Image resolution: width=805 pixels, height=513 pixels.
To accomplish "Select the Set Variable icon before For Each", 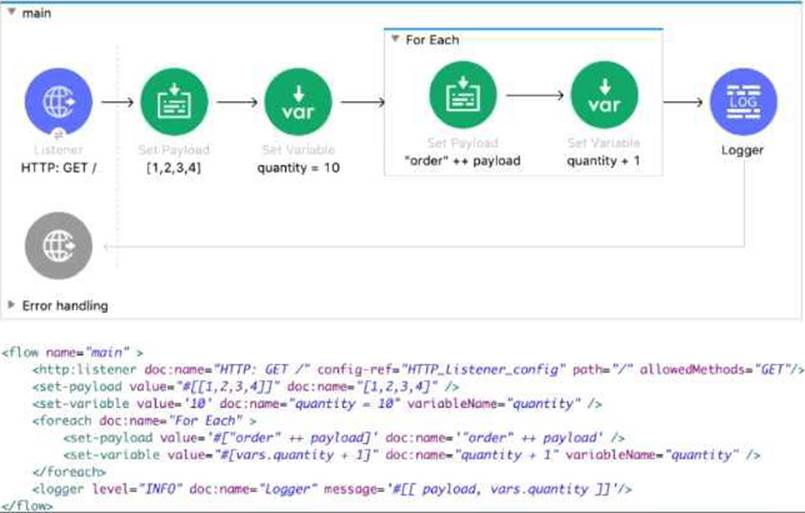I will (298, 102).
